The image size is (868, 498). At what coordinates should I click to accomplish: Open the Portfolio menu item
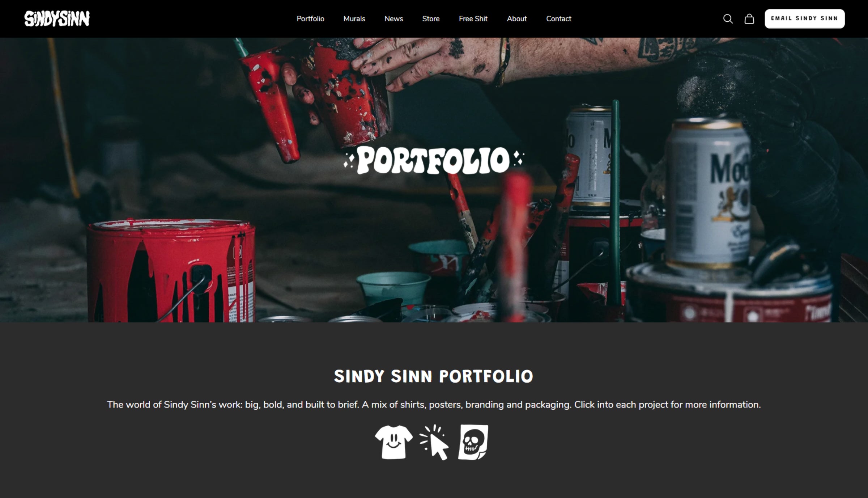coord(310,19)
